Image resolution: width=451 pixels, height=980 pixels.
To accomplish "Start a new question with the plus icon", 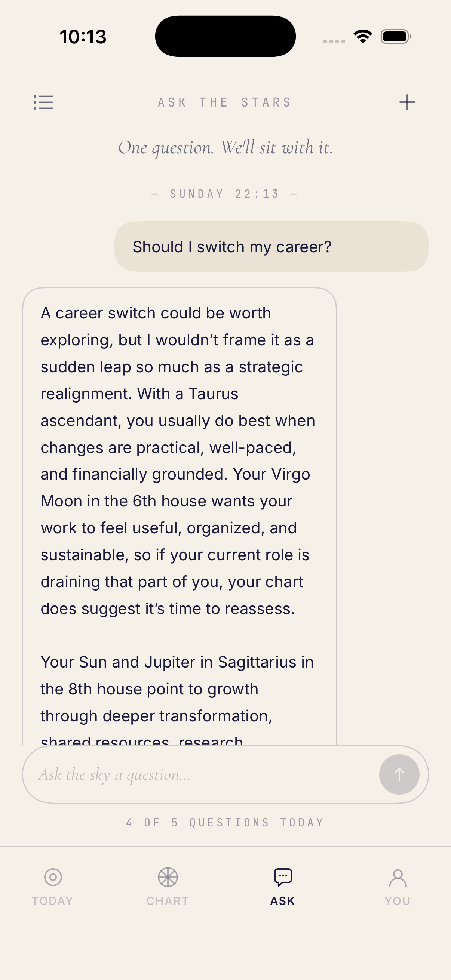I will [x=407, y=102].
